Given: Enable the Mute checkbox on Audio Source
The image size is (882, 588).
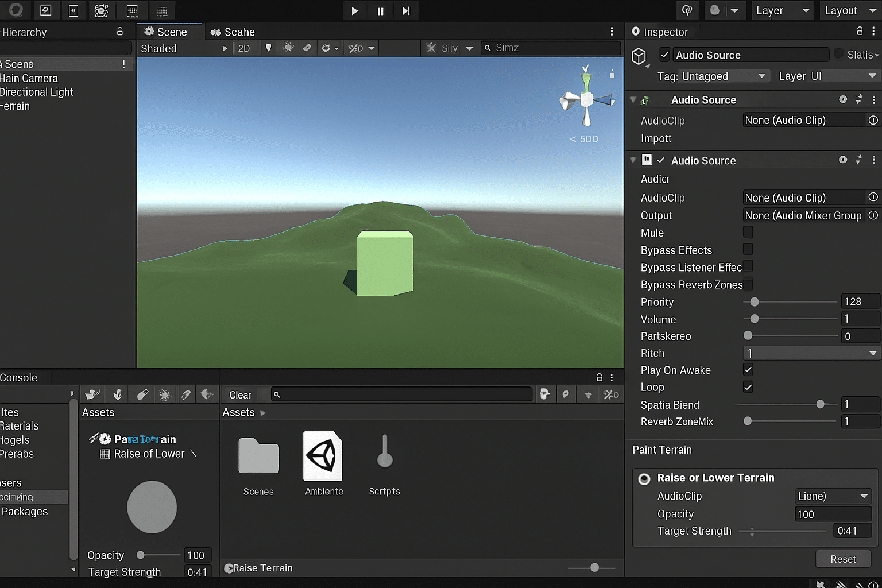Looking at the screenshot, I should point(748,232).
